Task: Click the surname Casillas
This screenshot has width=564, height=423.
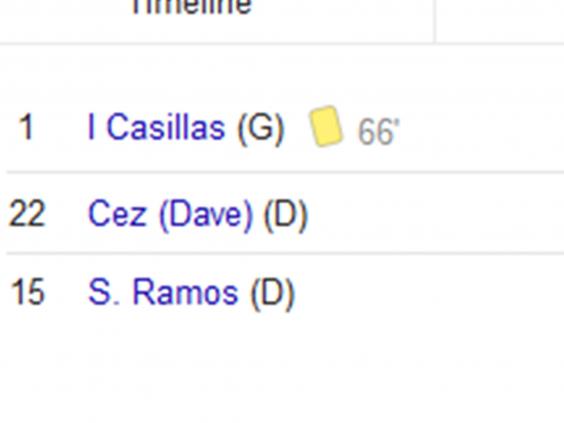Action: 166,127
